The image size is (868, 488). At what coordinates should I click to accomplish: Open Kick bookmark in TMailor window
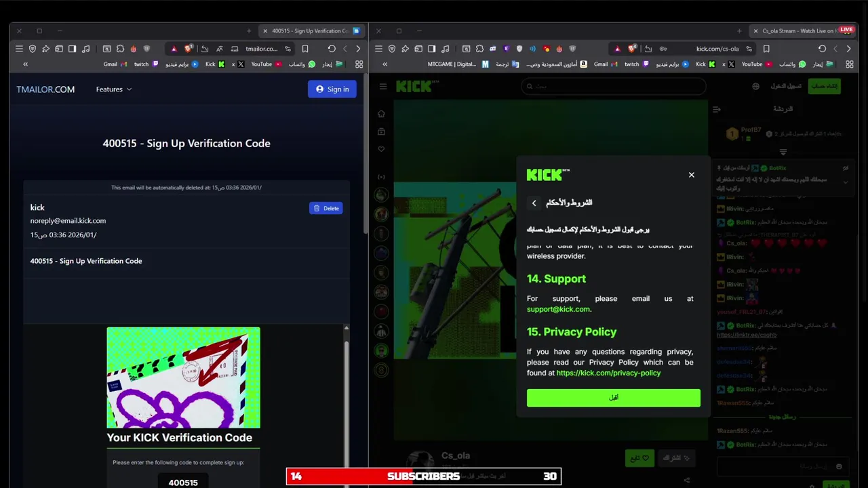215,64
